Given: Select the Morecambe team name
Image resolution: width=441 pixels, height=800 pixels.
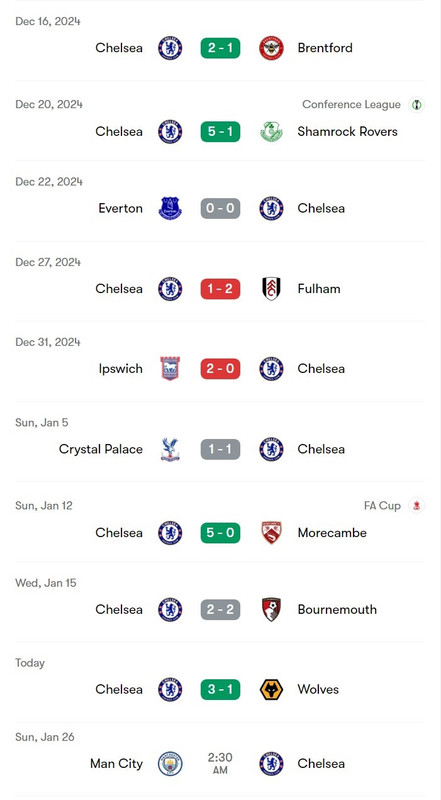Looking at the screenshot, I should pyautogui.click(x=332, y=533).
